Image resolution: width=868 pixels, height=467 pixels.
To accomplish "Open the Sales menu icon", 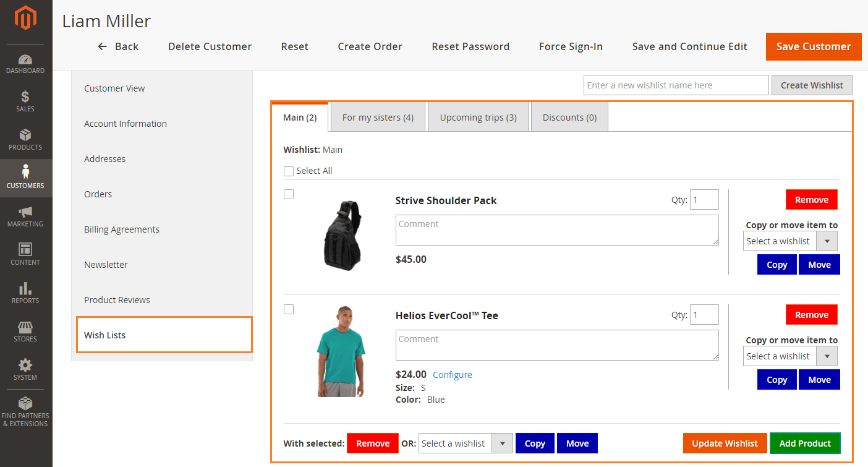I will tap(25, 97).
